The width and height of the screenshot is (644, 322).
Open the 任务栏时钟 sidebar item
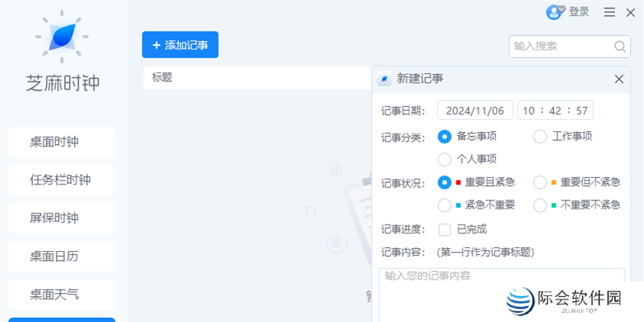pos(62,180)
